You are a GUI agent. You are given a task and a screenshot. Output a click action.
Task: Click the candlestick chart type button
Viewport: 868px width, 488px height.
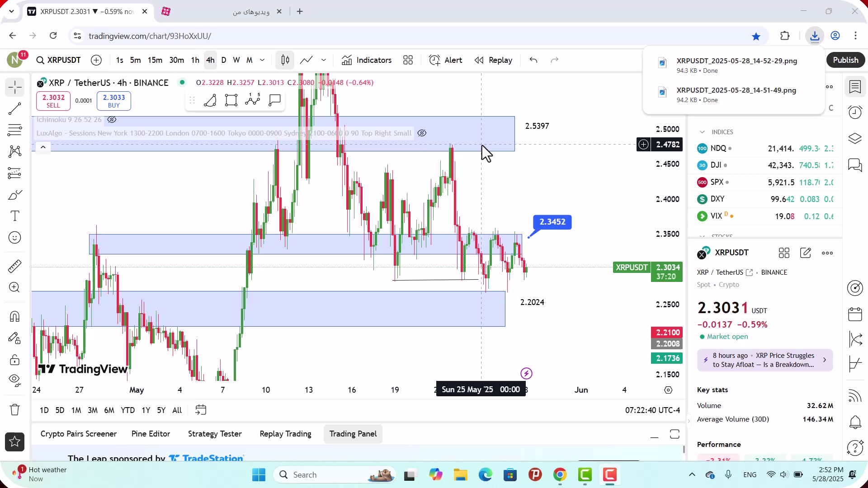pyautogui.click(x=285, y=60)
